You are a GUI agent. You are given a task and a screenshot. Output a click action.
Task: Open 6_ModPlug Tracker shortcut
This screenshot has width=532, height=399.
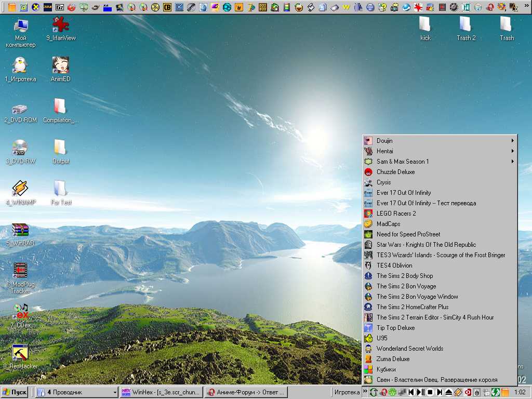click(20, 277)
